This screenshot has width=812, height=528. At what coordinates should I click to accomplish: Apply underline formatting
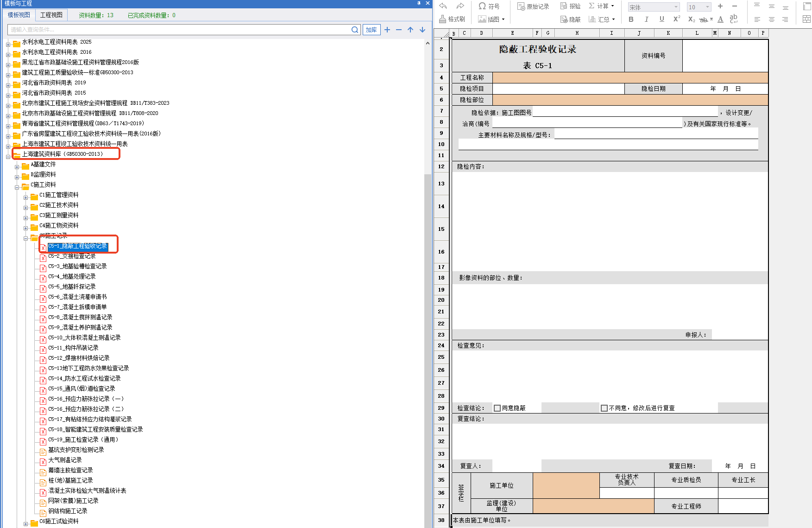[x=661, y=19]
